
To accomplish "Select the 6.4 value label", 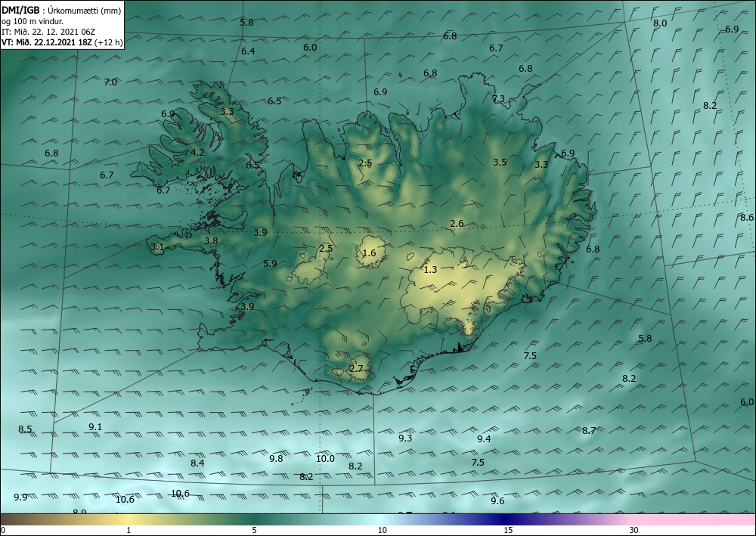I will point(248,51).
